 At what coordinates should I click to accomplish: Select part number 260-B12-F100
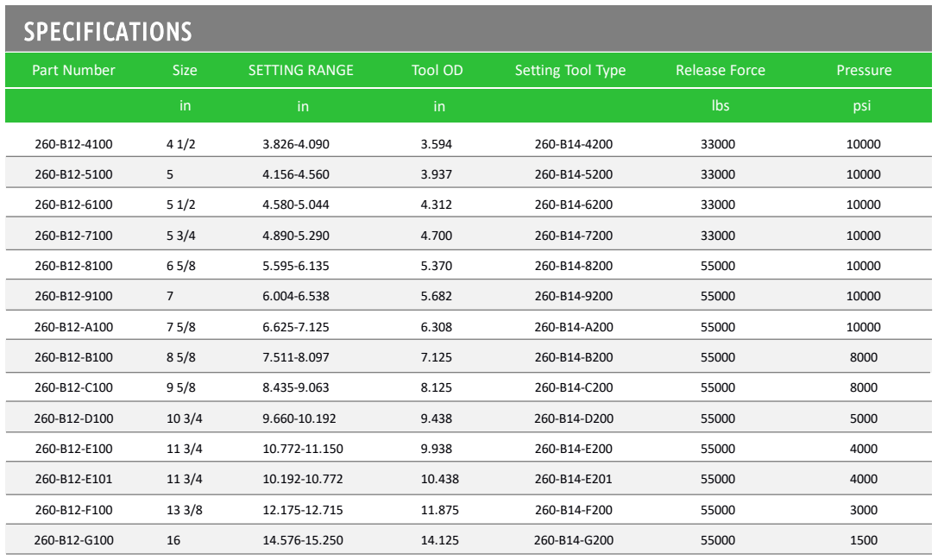(x=73, y=510)
